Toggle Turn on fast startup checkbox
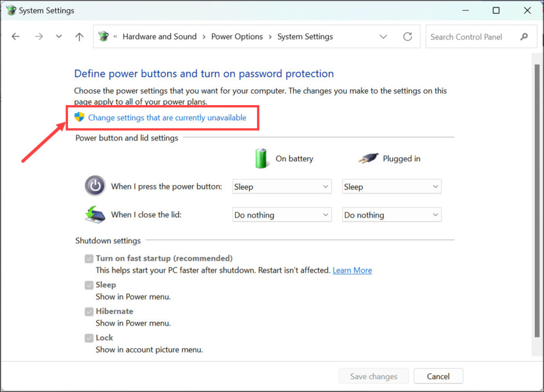The width and height of the screenshot is (544, 392). pyautogui.click(x=89, y=259)
